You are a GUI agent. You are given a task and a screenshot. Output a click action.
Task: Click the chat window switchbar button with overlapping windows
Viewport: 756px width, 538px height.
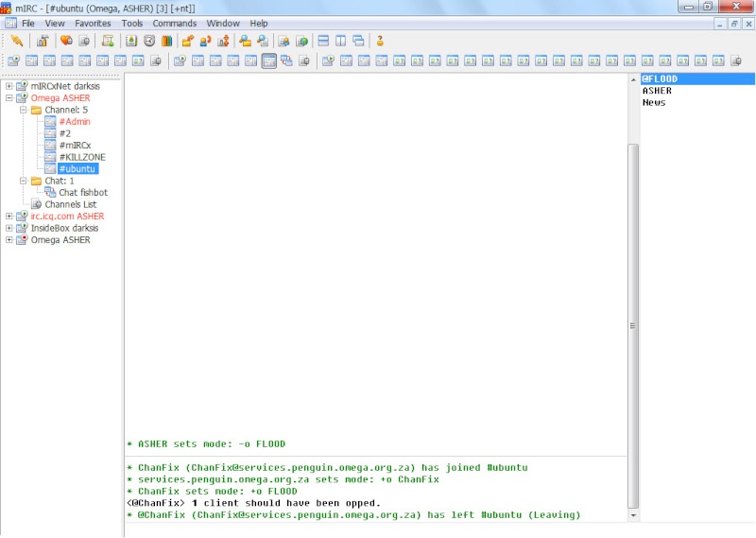pos(287,61)
